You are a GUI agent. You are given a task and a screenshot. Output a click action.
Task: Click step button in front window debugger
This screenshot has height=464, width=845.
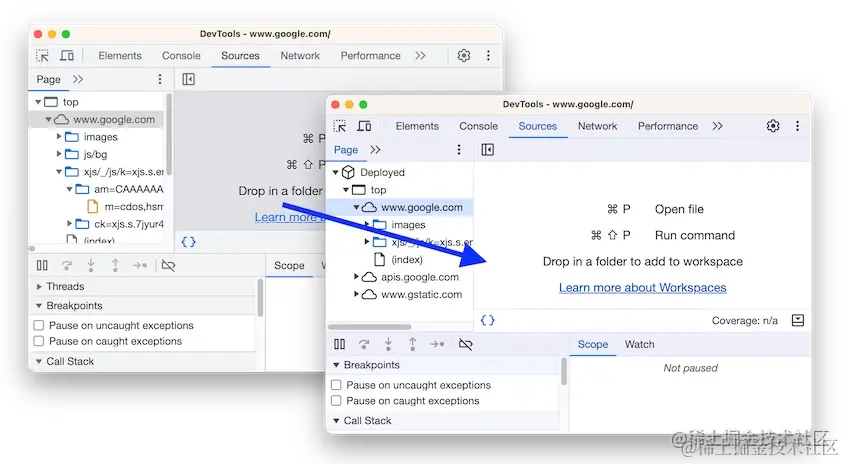(x=437, y=344)
